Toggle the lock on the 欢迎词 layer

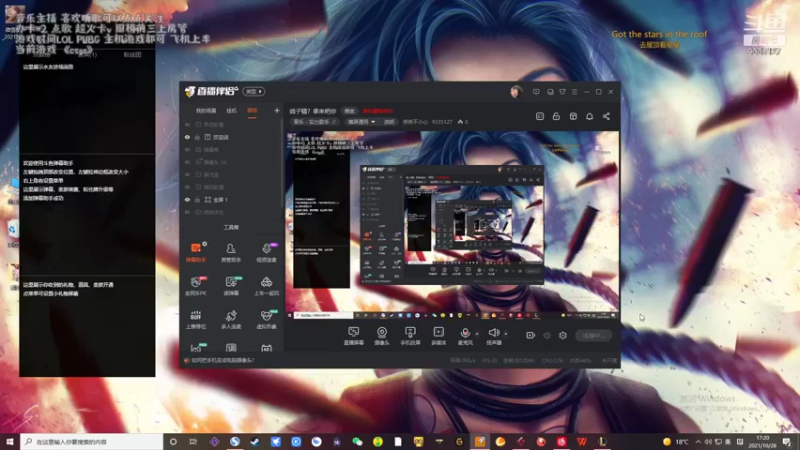coord(197,137)
